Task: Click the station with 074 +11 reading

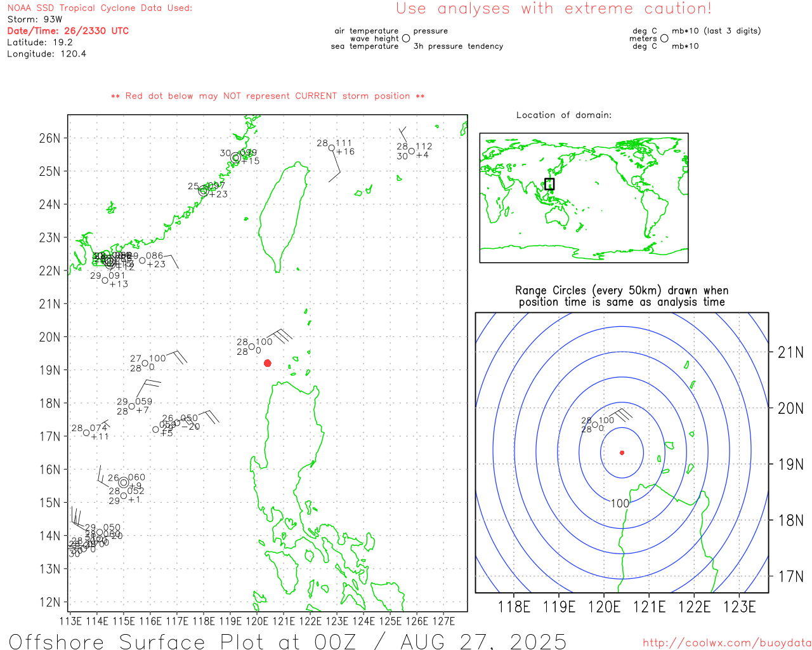Action: tap(87, 433)
